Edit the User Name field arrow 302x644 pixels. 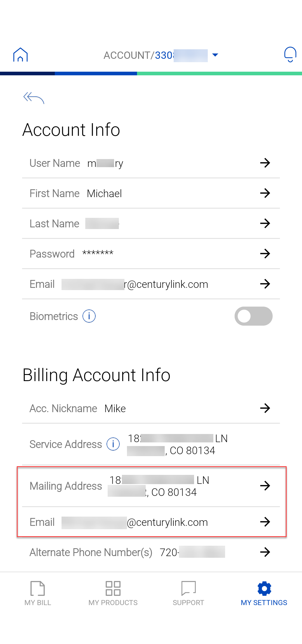266,163
